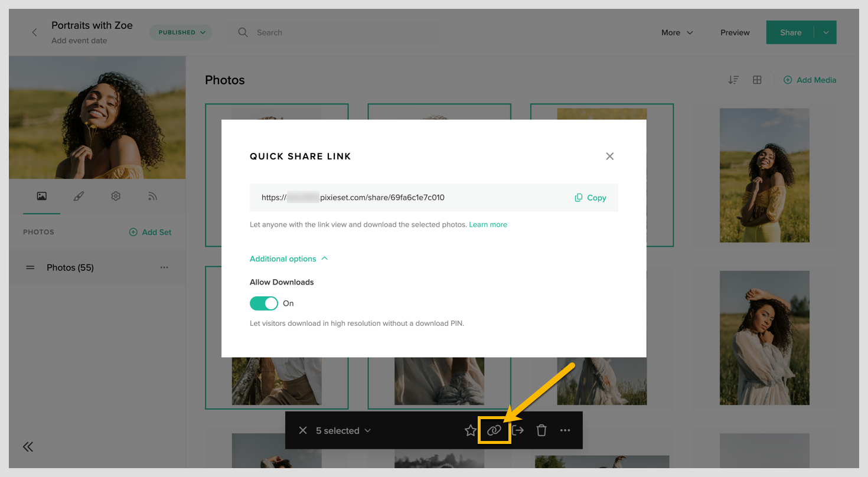Open the PUBLISHED status dropdown
The height and width of the screenshot is (477, 868).
[181, 32]
